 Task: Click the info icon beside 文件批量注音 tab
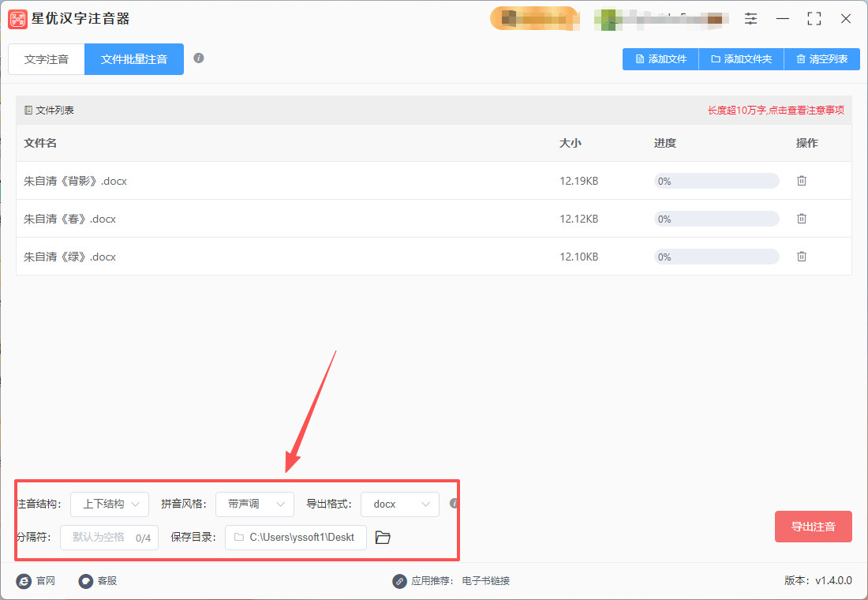(x=200, y=57)
